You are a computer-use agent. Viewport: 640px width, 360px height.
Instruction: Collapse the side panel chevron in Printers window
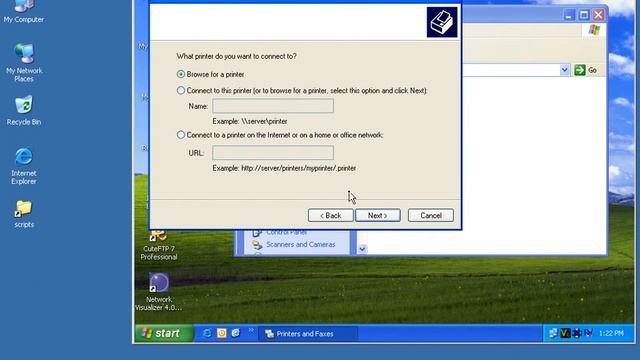362,249
